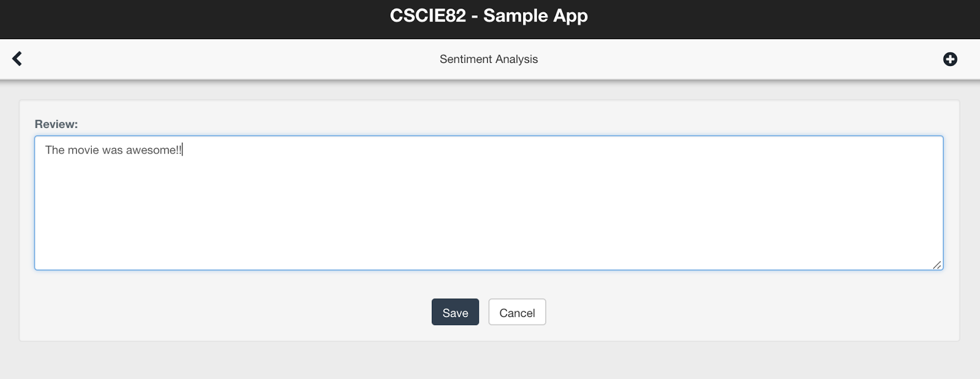Image resolution: width=980 pixels, height=379 pixels.
Task: Click the dark top header bar left of title
Action: pos(184,17)
